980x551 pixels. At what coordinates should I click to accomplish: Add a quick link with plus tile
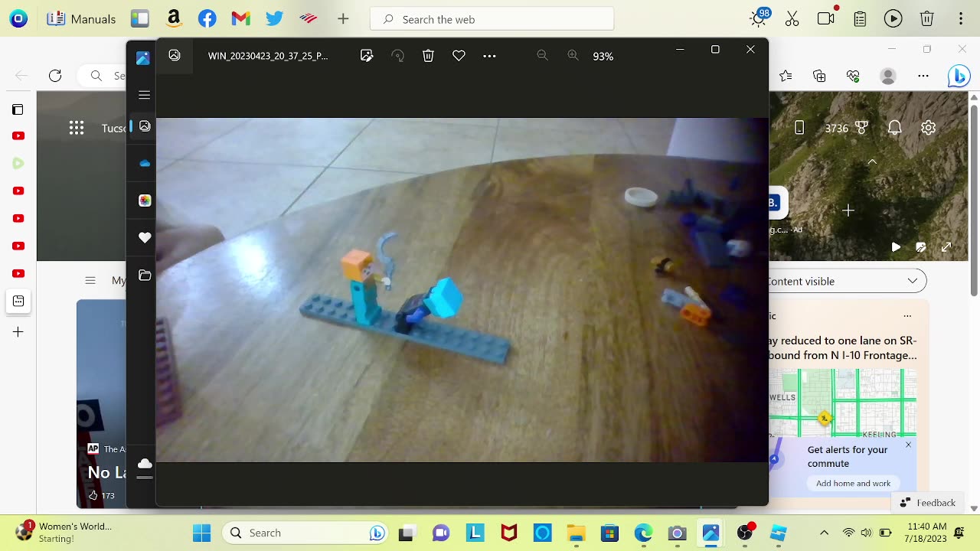pyautogui.click(x=848, y=210)
